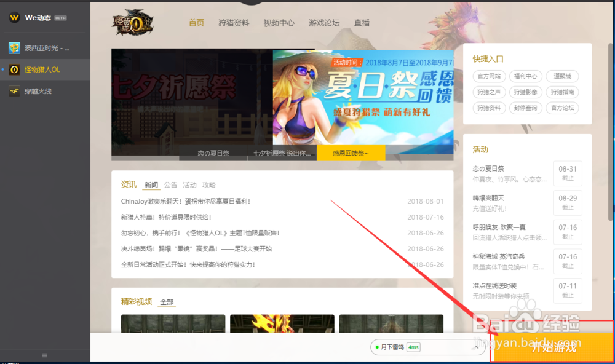Switch to the 公告 tab in 资讯
This screenshot has height=364, width=615.
coord(170,184)
